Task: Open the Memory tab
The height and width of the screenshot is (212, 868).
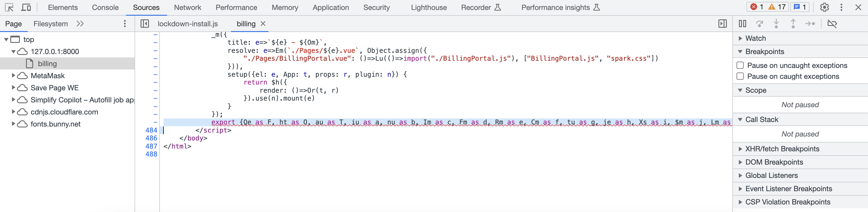Action: (x=285, y=8)
